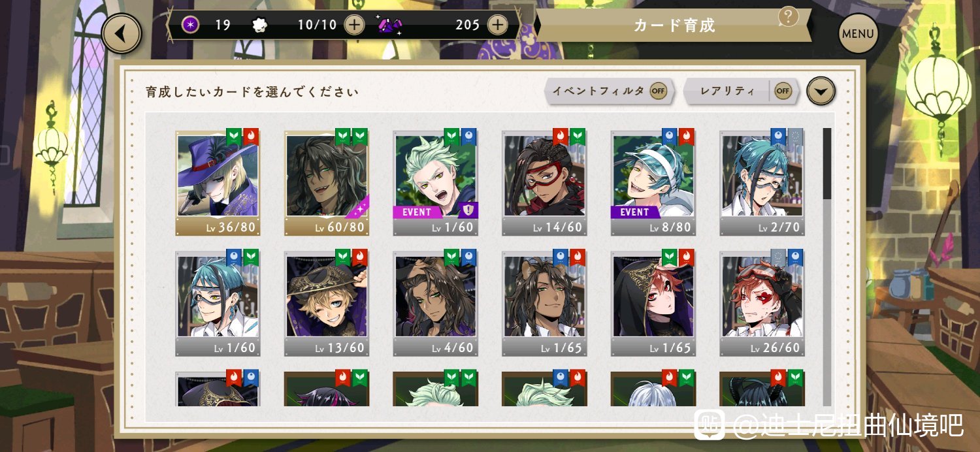Screen dimensions: 980x452
Task: Click the card list vertical scrollbar
Action: pos(827,266)
